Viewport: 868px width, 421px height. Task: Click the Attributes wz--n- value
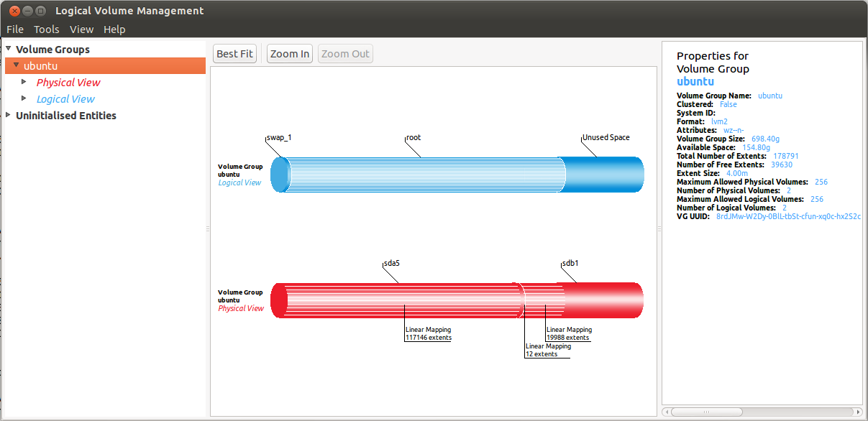[x=732, y=130]
